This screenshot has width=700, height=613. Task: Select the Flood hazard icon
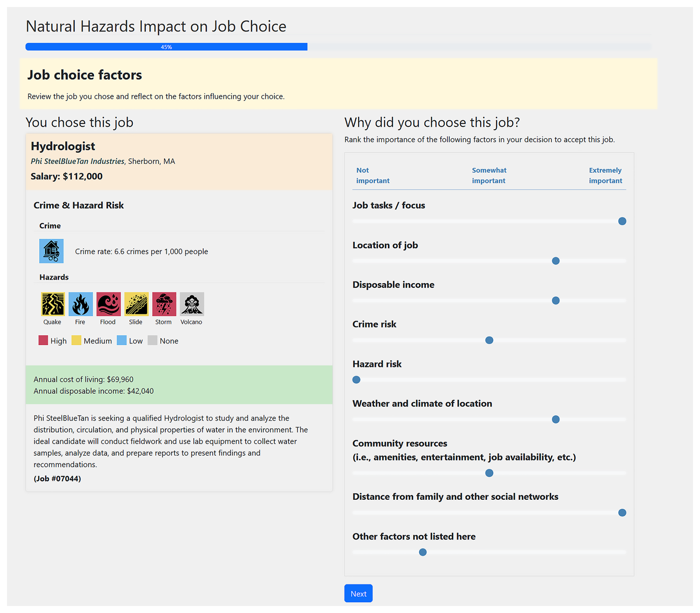coord(108,304)
